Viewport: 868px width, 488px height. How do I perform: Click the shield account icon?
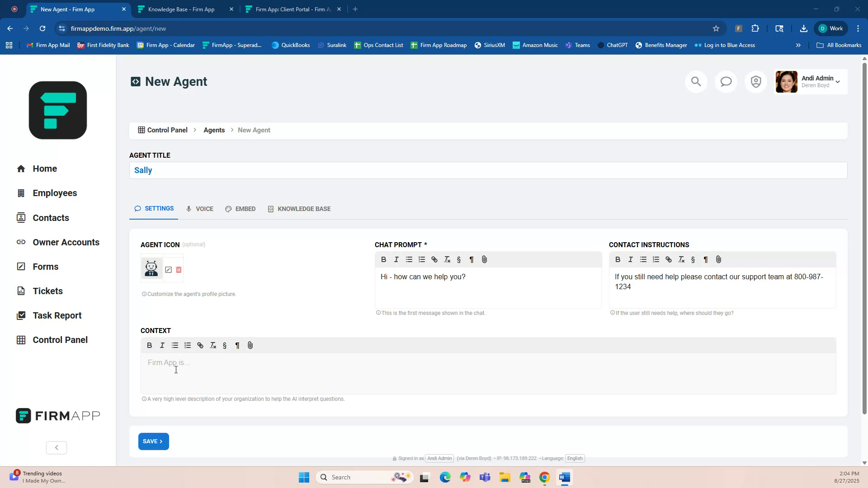(x=756, y=82)
